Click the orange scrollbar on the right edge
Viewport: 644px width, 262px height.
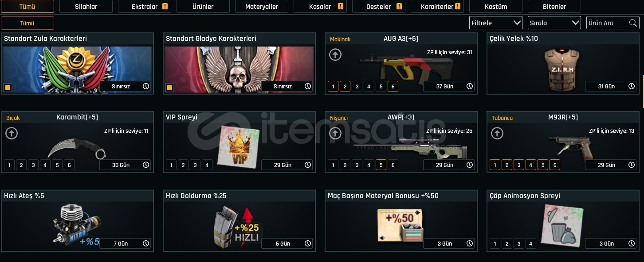tap(643, 91)
